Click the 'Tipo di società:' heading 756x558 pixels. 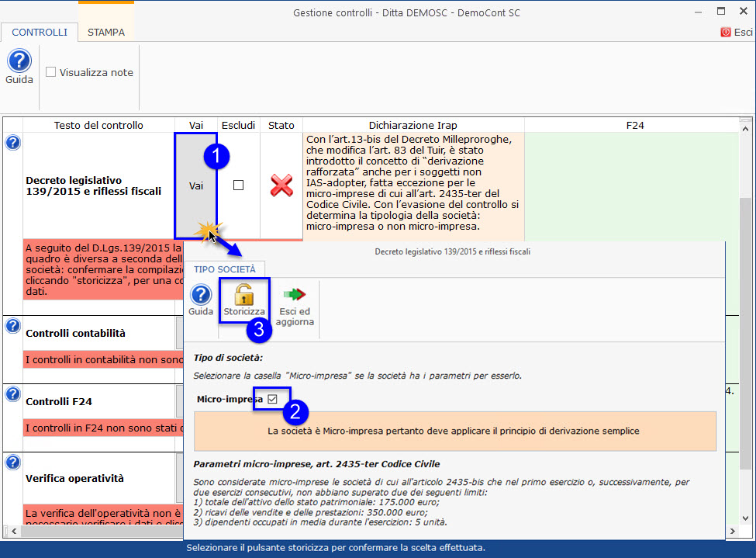pyautogui.click(x=228, y=358)
